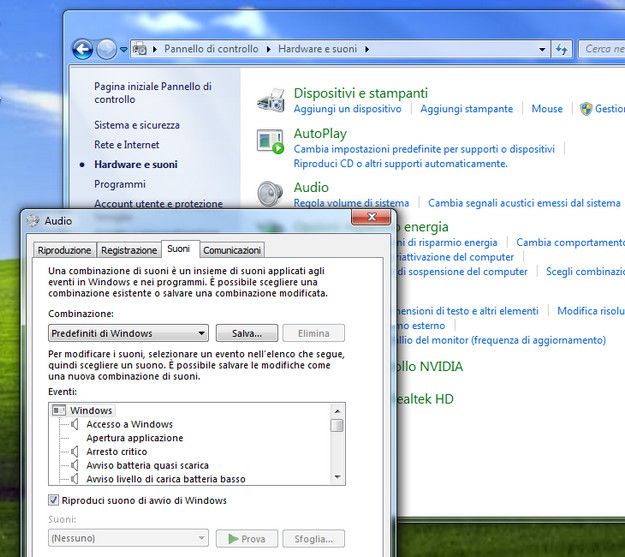This screenshot has width=625, height=557.
Task: Open the Mouse settings link
Action: [x=547, y=109]
